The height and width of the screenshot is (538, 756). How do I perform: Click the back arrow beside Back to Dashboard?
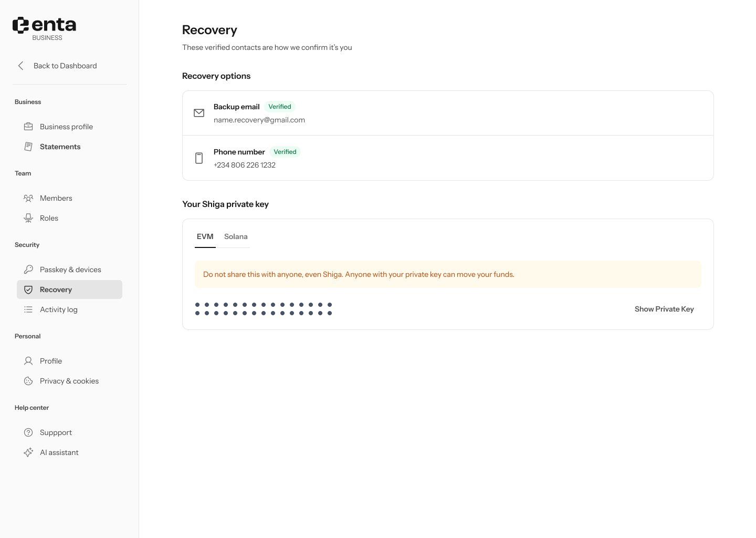click(20, 66)
